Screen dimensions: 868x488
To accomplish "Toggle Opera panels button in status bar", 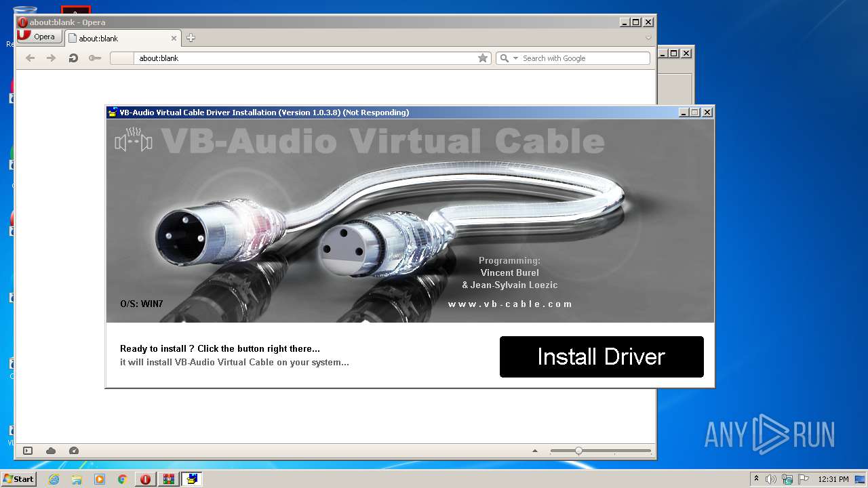I will point(28,451).
